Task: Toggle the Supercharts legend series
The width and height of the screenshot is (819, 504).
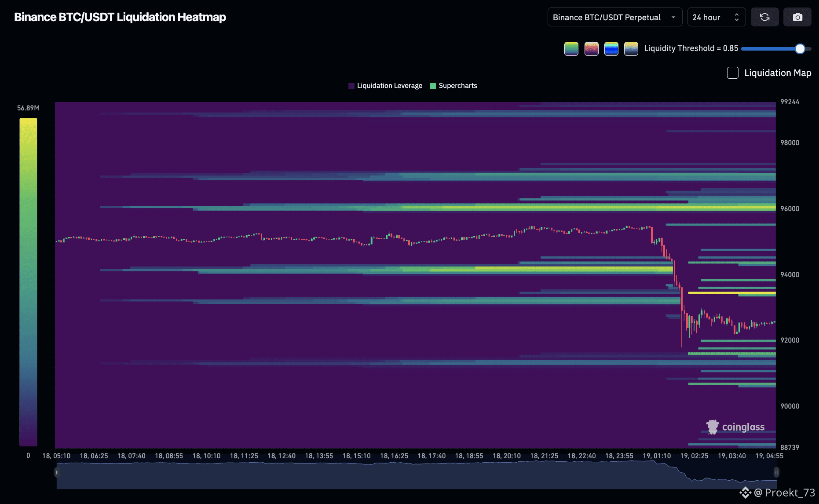Action: click(x=453, y=86)
